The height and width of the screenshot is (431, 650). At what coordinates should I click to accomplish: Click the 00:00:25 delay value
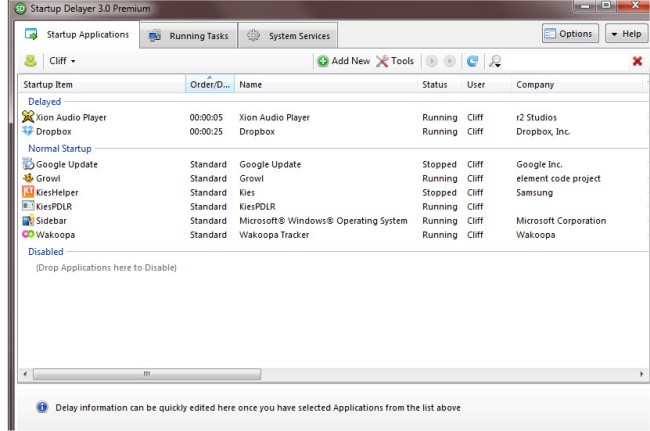point(206,131)
